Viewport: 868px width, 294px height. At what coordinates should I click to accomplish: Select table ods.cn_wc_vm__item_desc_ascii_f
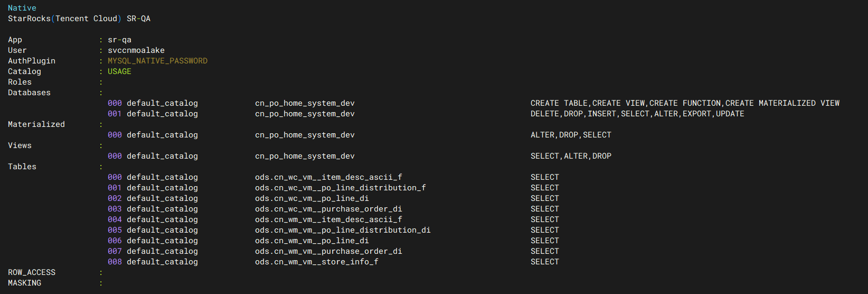(328, 177)
